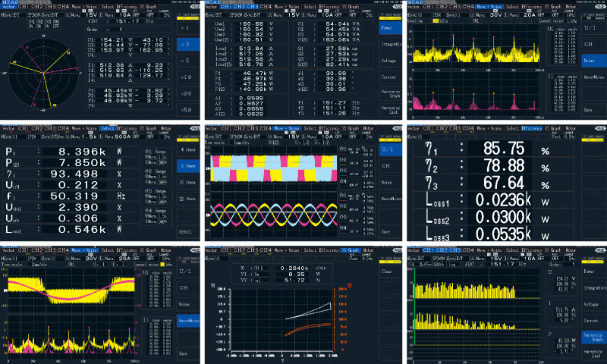Open Harmonics List in top-middle power screen
607x364 pixels.
click(390, 111)
